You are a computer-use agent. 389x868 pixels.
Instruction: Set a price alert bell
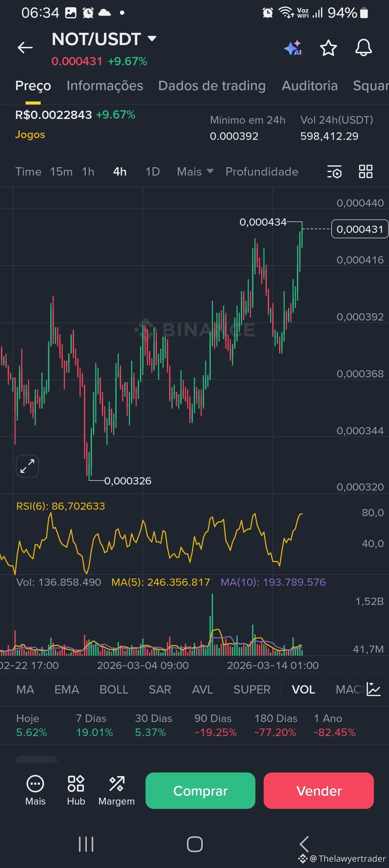(x=364, y=48)
